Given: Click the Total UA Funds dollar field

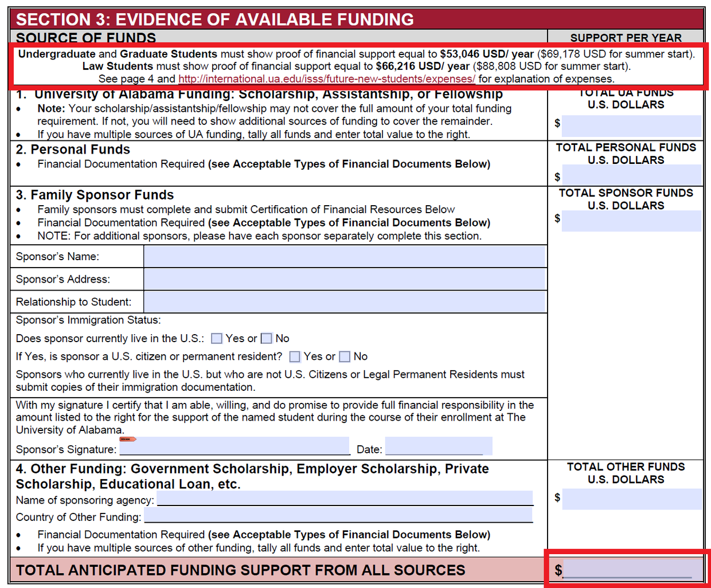Looking at the screenshot, I should tap(631, 125).
